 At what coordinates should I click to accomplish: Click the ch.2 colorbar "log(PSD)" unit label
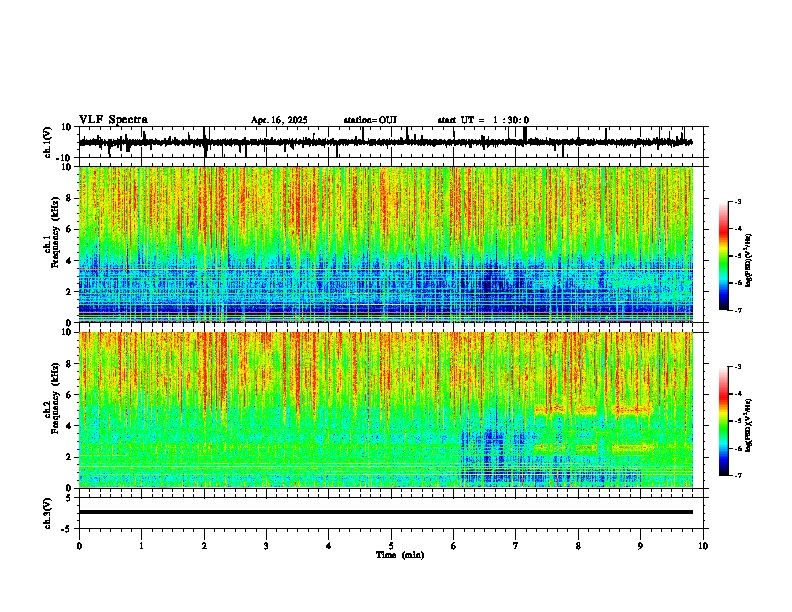(x=748, y=426)
